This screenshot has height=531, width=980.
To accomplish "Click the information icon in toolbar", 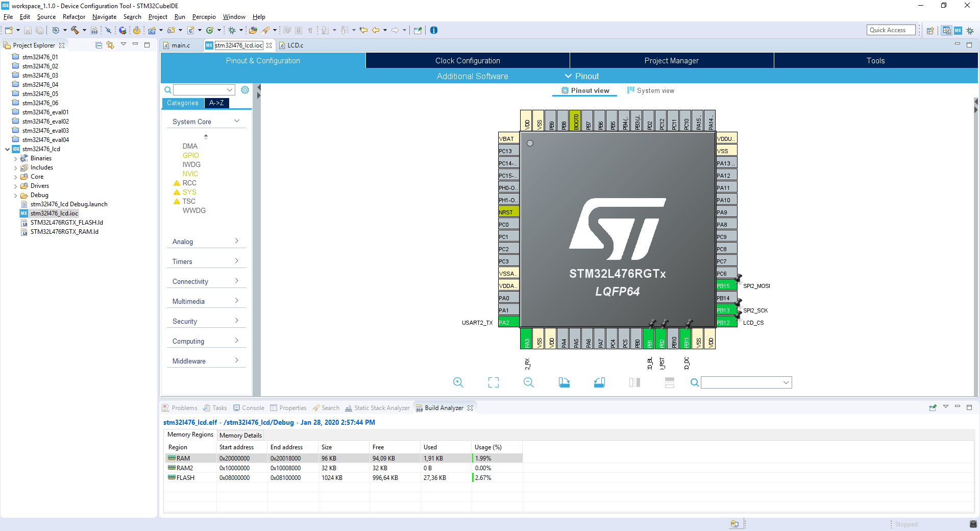I will coord(434,30).
